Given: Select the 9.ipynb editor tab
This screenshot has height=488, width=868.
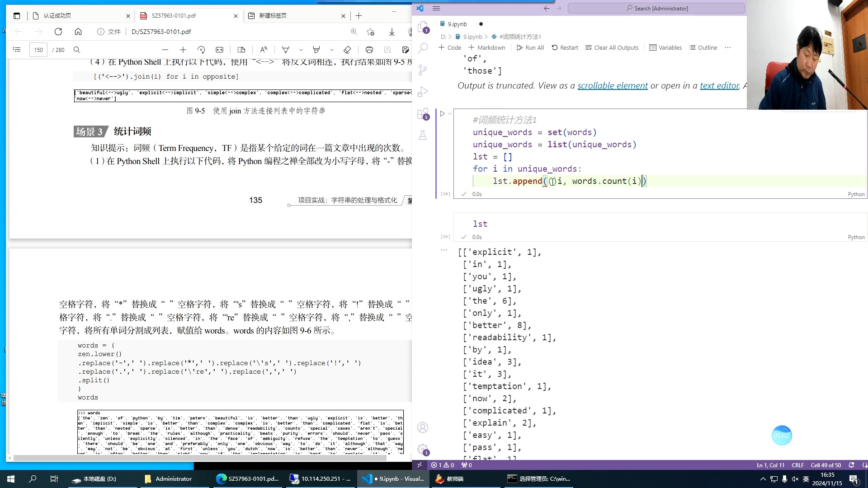Looking at the screenshot, I should coord(457,24).
